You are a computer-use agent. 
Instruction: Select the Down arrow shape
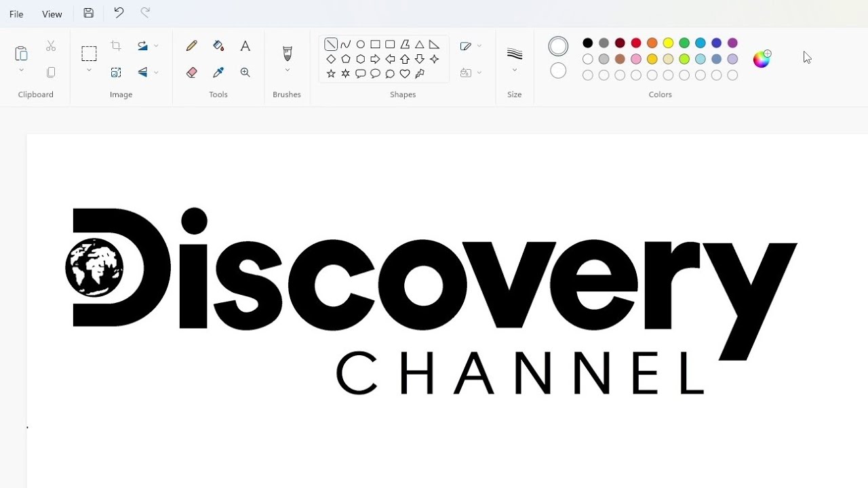(420, 59)
